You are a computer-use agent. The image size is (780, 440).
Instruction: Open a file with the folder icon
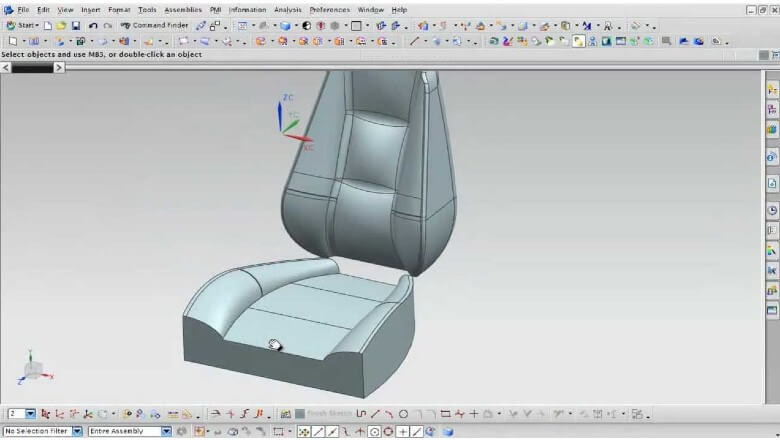pyautogui.click(x=60, y=25)
